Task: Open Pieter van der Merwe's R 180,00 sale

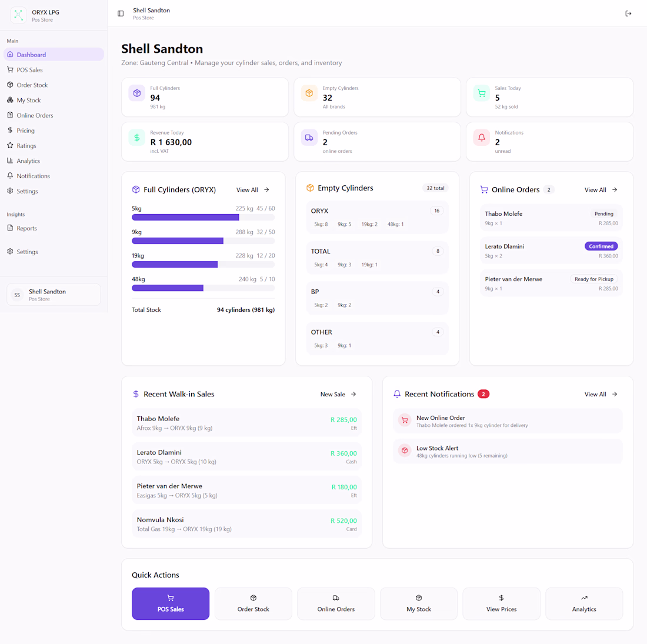Action: click(x=247, y=490)
